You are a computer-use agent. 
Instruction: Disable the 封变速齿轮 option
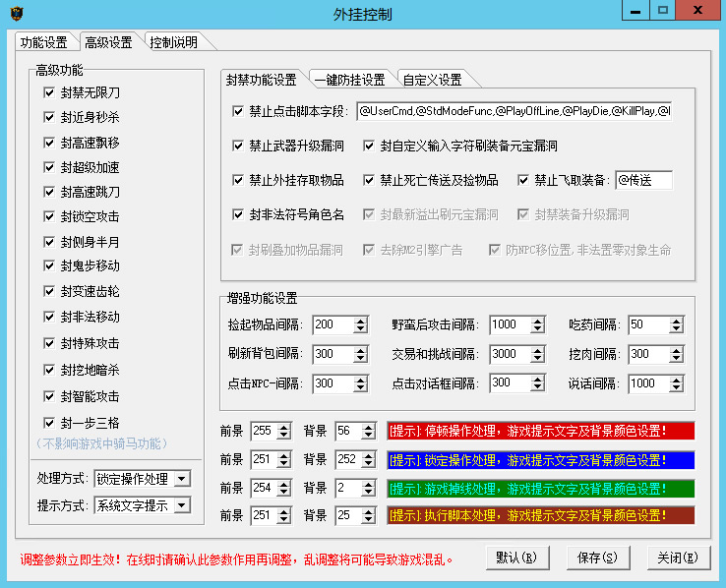pos(48,291)
